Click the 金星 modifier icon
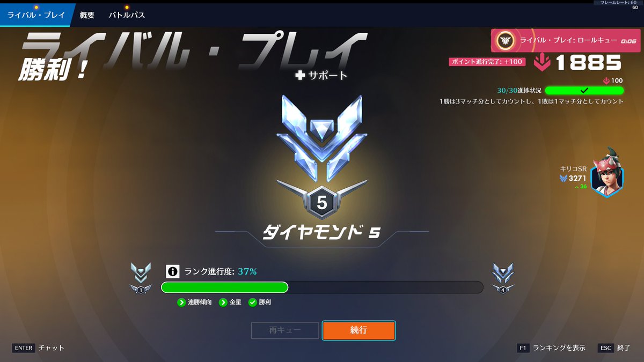Screen dimensions: 644x362 point(223,302)
